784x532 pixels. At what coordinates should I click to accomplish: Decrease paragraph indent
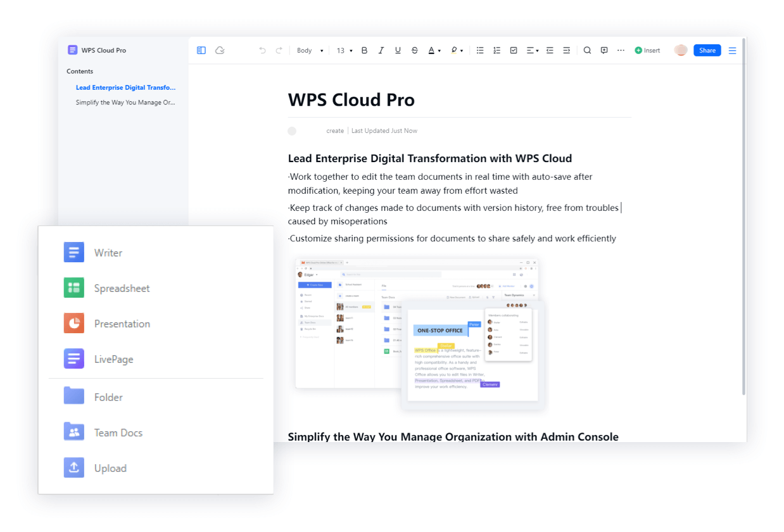click(x=550, y=51)
